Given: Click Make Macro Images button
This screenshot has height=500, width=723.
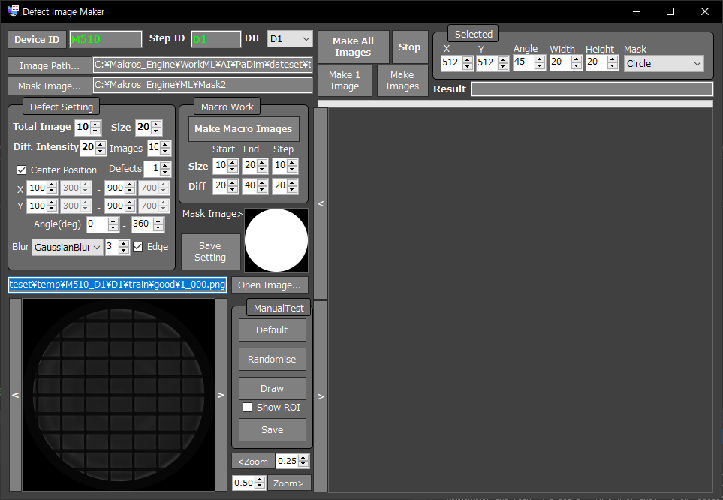Looking at the screenshot, I should coord(243,129).
